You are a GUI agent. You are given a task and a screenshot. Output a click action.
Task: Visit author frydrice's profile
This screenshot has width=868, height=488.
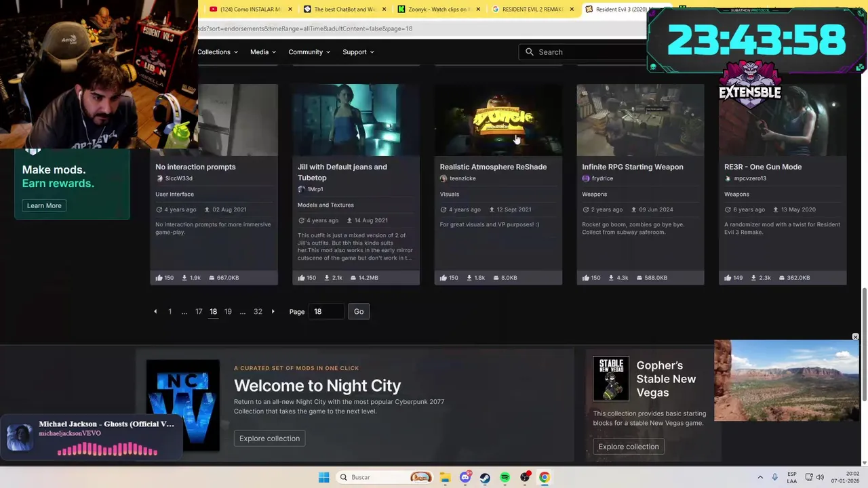coord(602,178)
